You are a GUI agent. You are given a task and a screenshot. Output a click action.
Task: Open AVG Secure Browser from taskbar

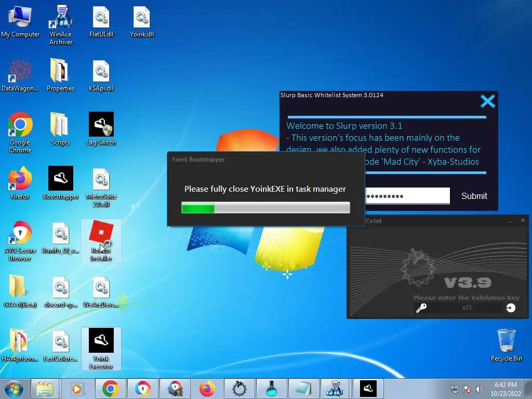(142, 389)
